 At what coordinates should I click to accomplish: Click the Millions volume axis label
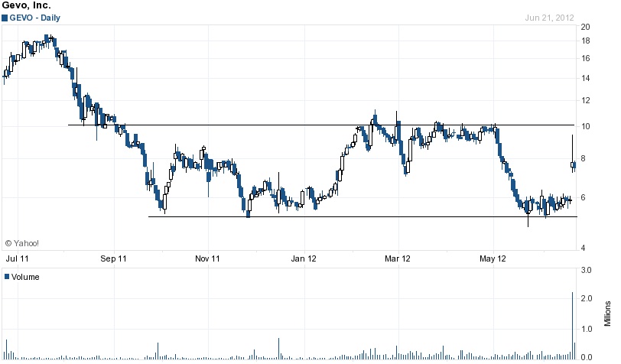(x=607, y=314)
